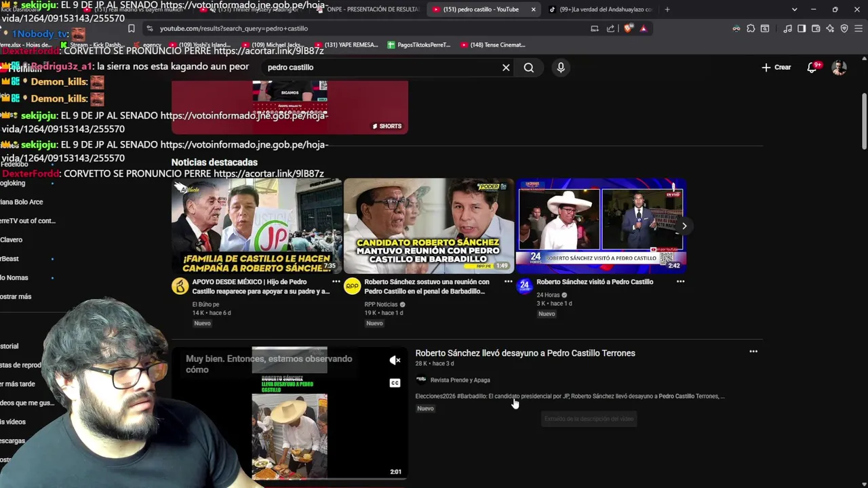Click the 24 Horas channel avatar
This screenshot has width=868, height=488.
click(x=524, y=286)
